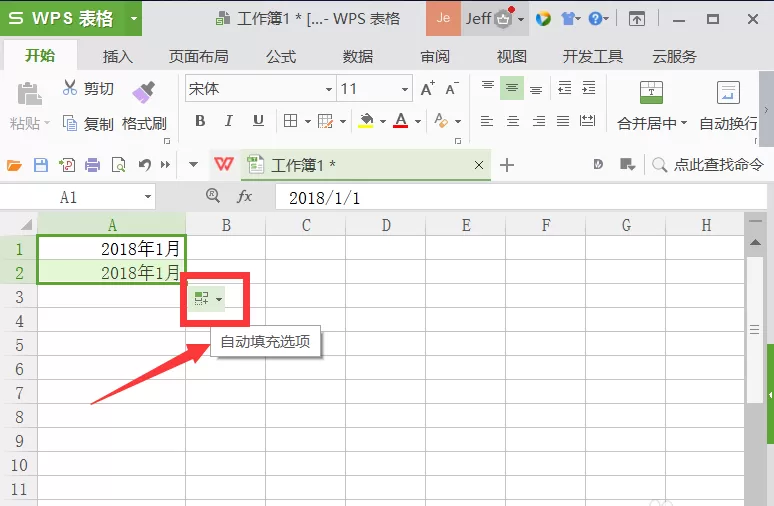
Task: Decrease indent in the cell
Action: pos(564,88)
